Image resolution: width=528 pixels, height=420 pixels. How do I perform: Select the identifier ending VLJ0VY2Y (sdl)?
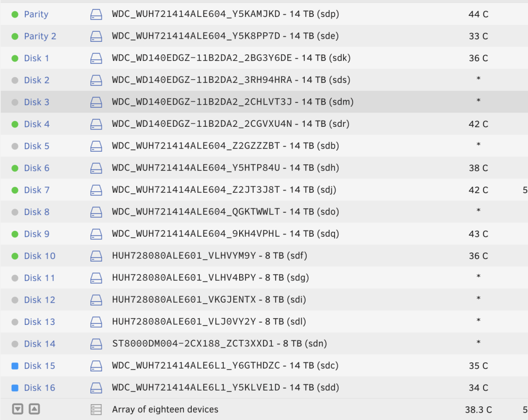point(209,322)
